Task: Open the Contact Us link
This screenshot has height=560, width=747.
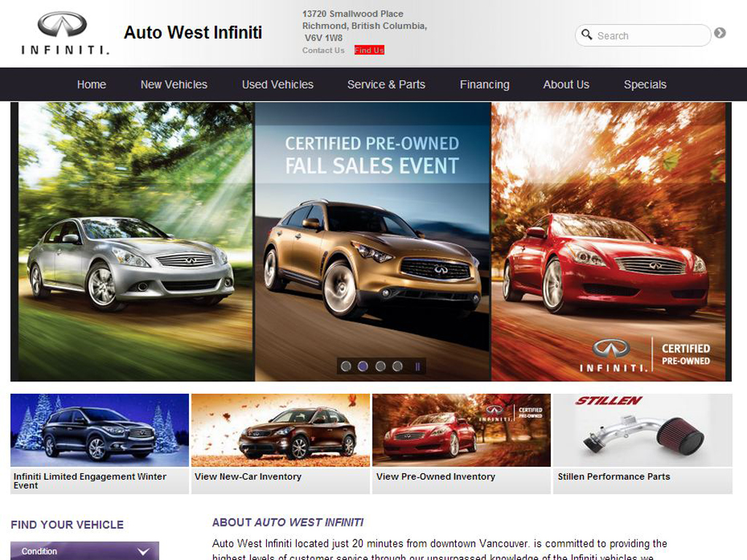Action: coord(323,50)
